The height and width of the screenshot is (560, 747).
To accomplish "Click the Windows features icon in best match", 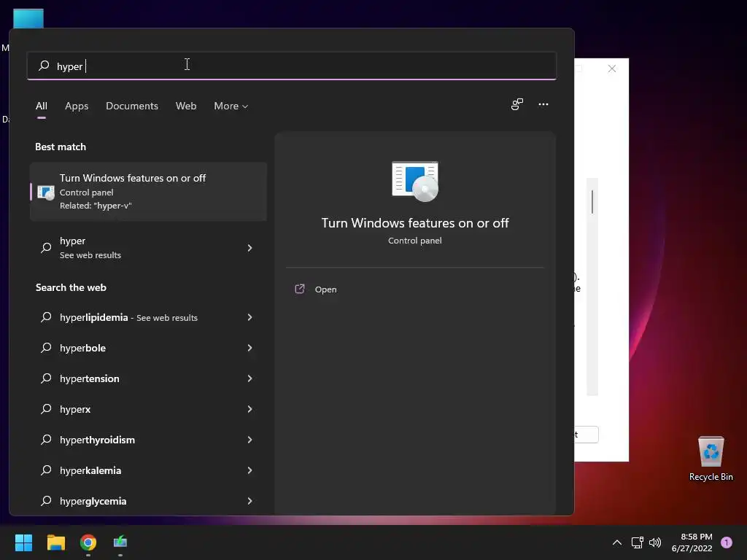I will tap(46, 192).
